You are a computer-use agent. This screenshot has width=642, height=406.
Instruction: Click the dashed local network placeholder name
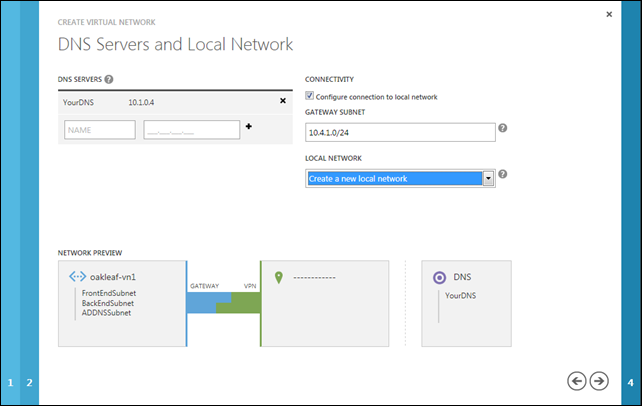[314, 278]
